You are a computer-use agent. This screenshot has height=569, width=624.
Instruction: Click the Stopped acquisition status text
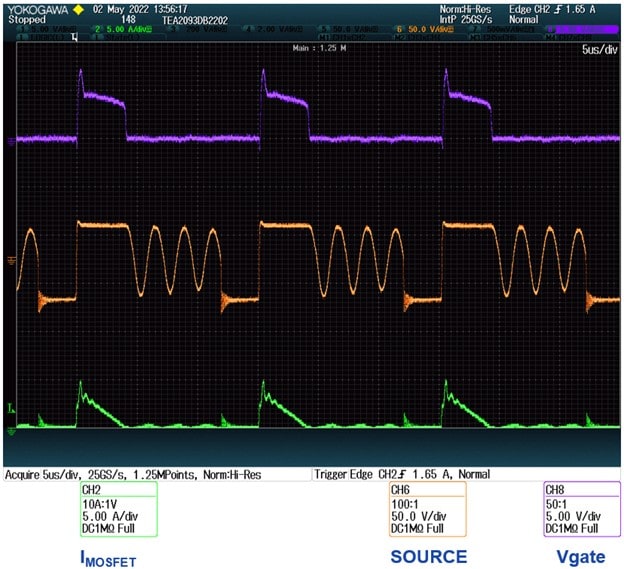click(27, 19)
